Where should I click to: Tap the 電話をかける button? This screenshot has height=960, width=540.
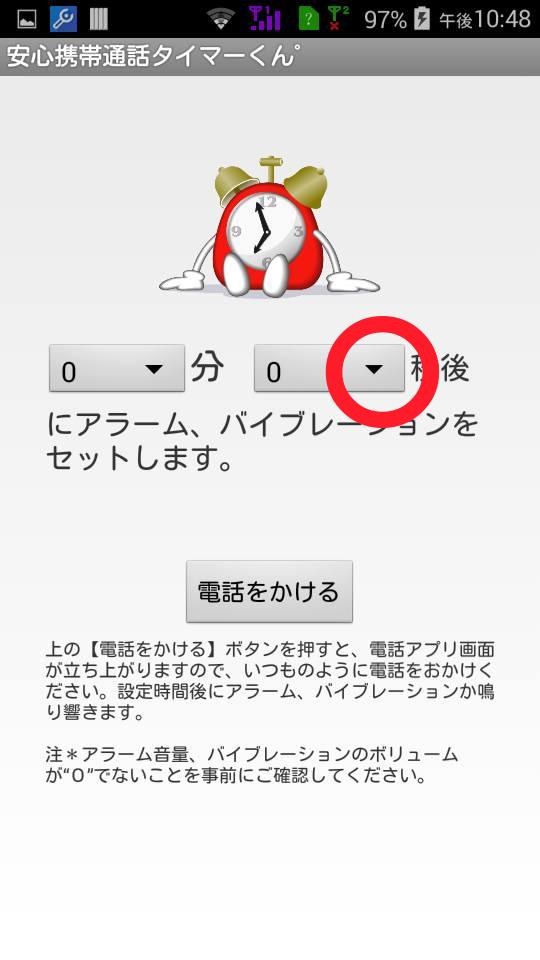[x=269, y=591]
